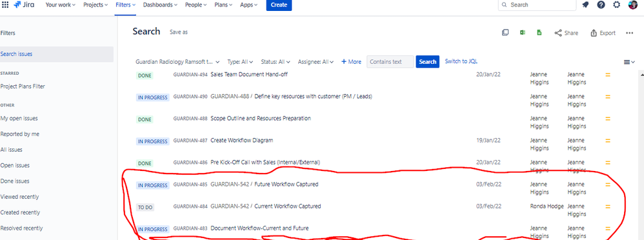Expand Status: All filter dropdown

276,62
